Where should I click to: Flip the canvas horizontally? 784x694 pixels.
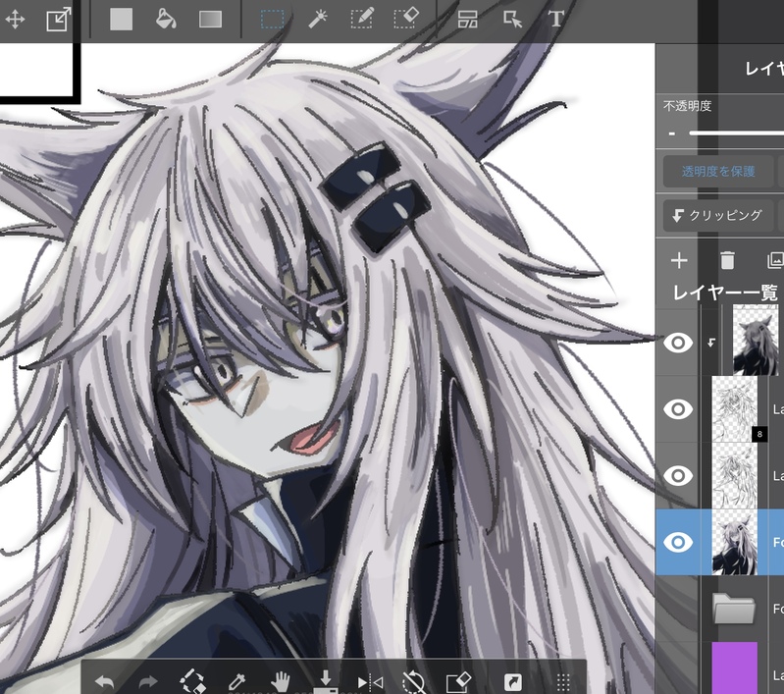pos(370,682)
